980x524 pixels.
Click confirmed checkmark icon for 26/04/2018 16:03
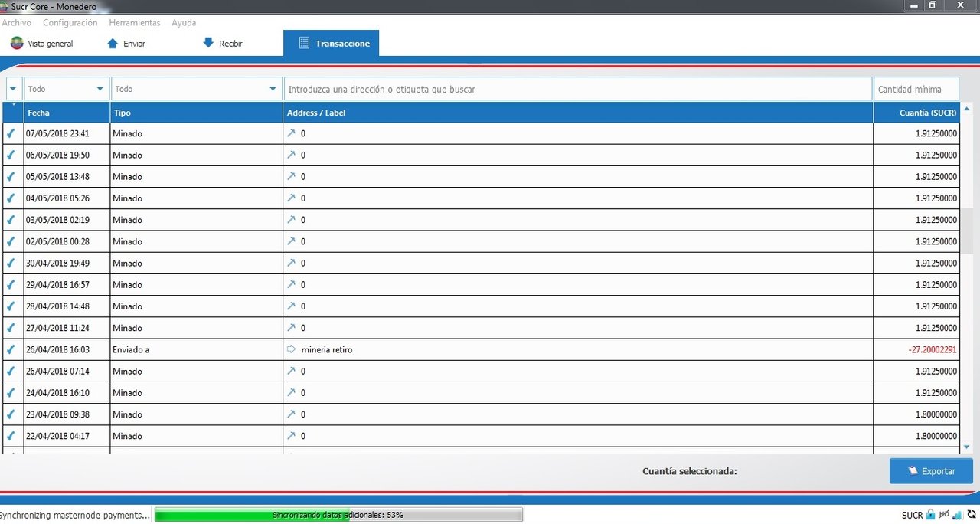[11, 349]
